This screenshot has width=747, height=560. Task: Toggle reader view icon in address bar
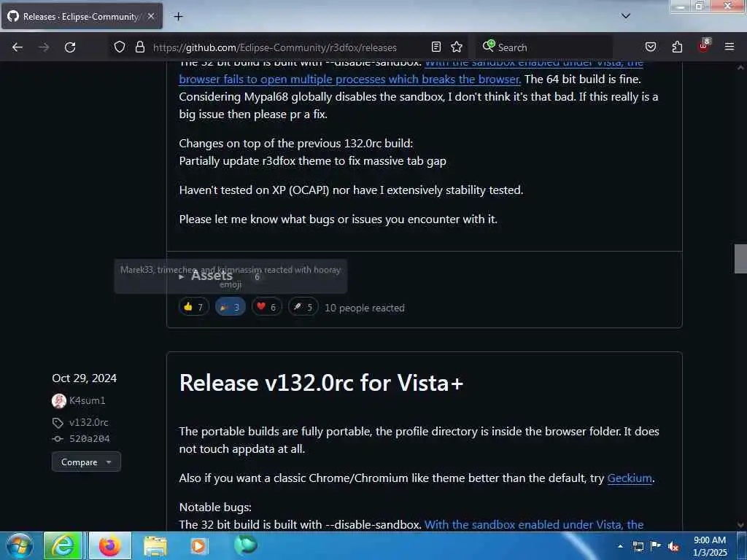(436, 47)
